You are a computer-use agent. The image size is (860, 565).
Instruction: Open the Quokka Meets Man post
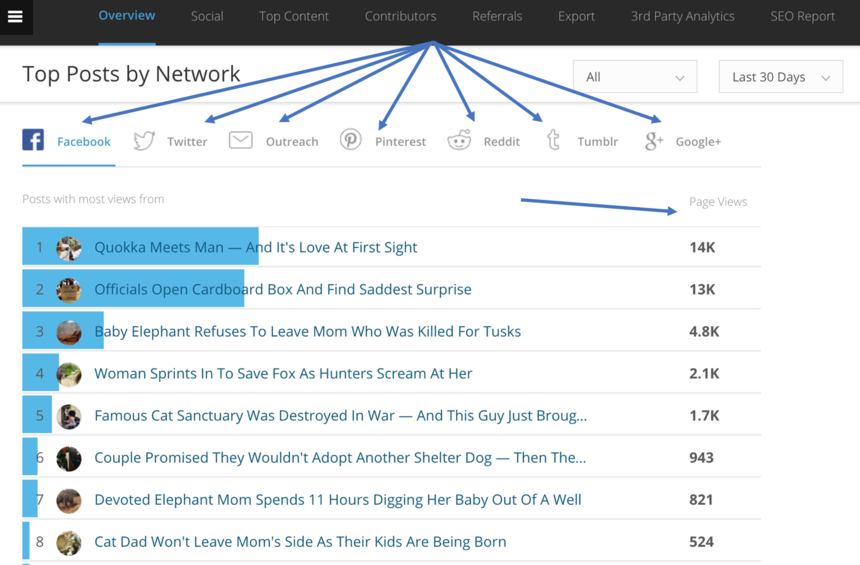click(x=255, y=247)
